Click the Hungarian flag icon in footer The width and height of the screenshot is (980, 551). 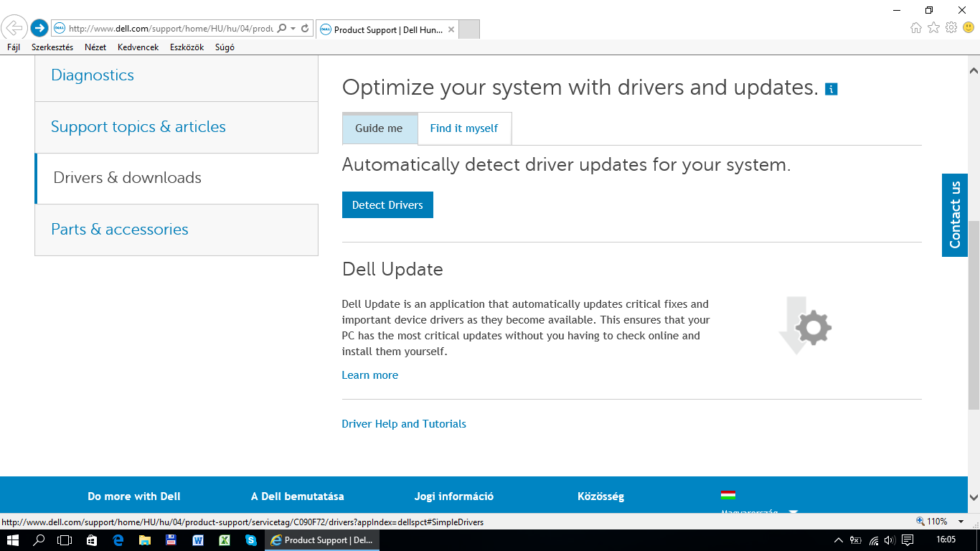point(728,495)
